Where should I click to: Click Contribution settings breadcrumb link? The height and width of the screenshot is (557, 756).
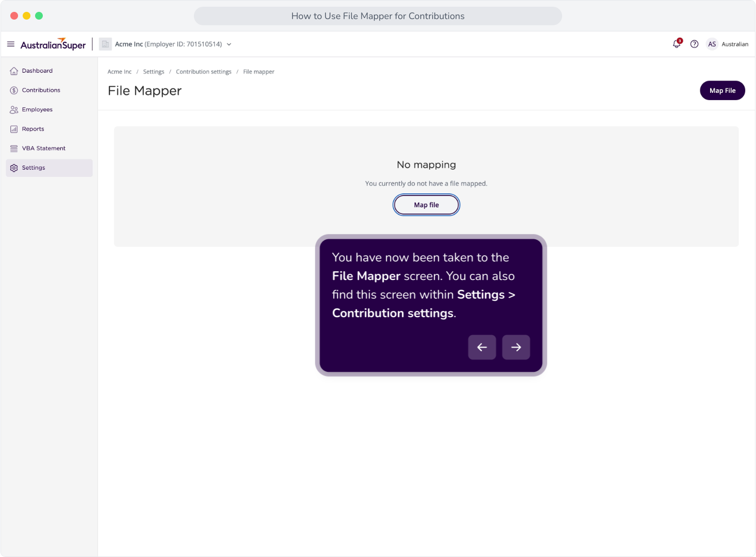[204, 72]
